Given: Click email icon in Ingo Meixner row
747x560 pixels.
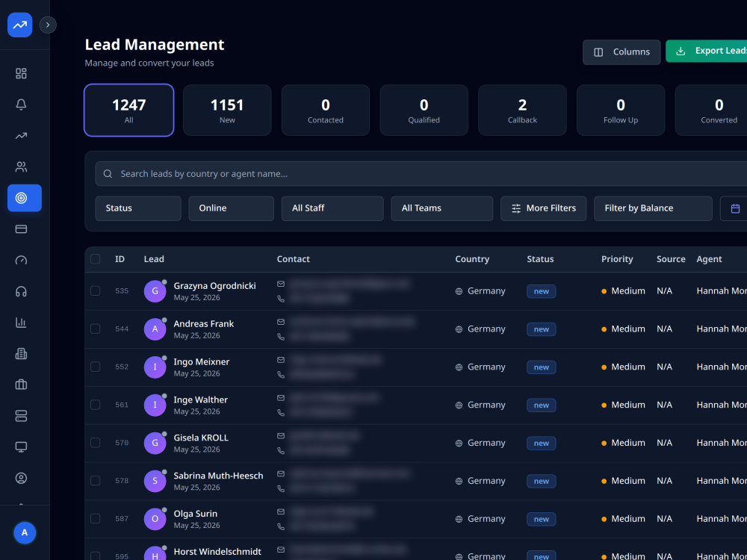Looking at the screenshot, I should 281,360.
